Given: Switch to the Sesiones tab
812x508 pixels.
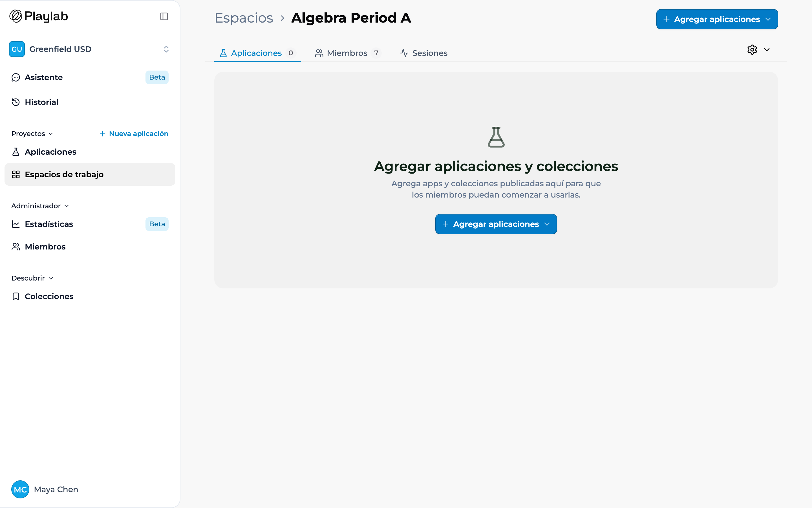Looking at the screenshot, I should click(x=423, y=53).
